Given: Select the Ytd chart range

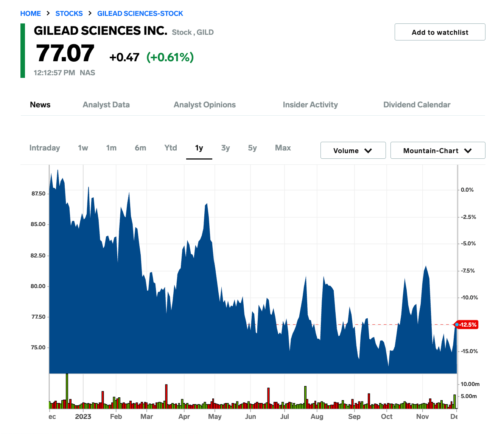Looking at the screenshot, I should point(170,148).
